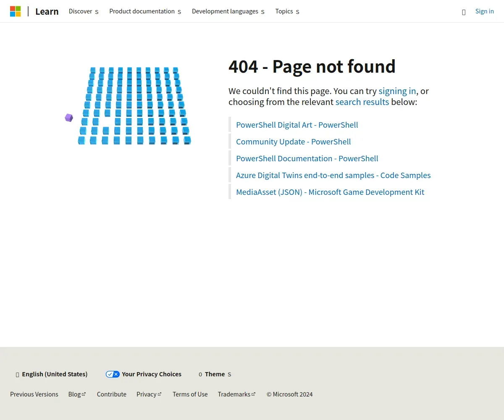Open the Trademarks footer link
This screenshot has width=504, height=420.
(x=237, y=394)
